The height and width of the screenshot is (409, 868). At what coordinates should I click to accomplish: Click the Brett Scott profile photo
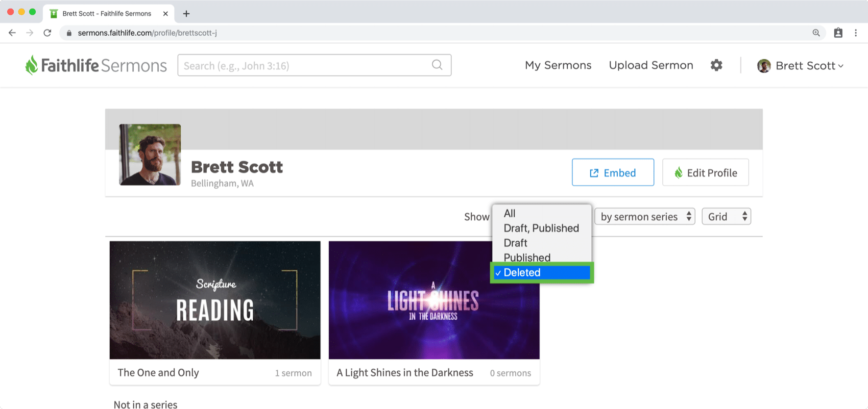pyautogui.click(x=150, y=155)
